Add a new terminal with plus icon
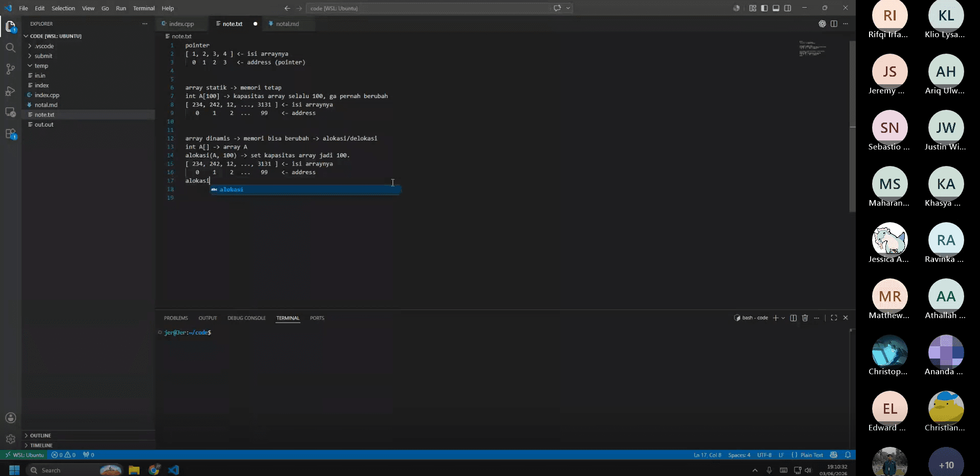The width and height of the screenshot is (980, 476). click(776, 318)
